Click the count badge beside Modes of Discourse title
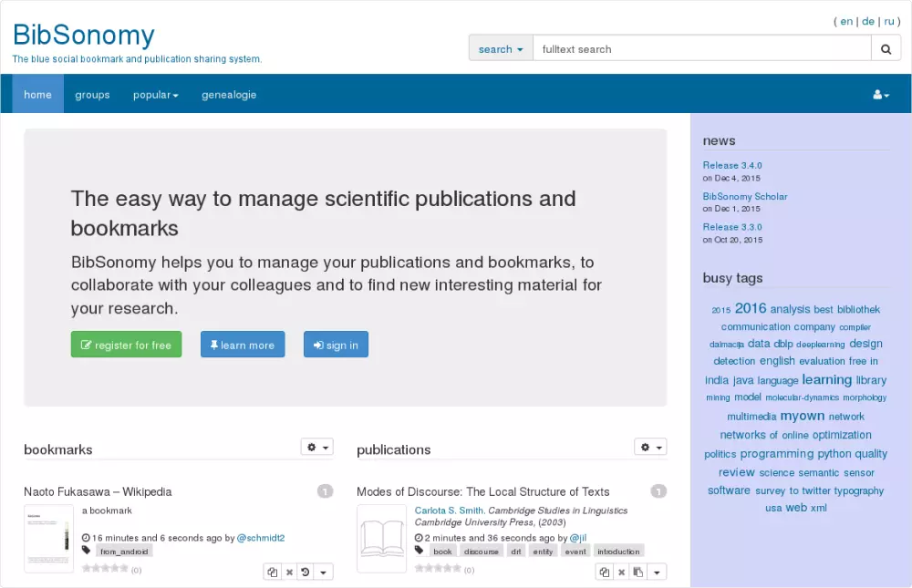The image size is (912, 588). [x=658, y=491]
